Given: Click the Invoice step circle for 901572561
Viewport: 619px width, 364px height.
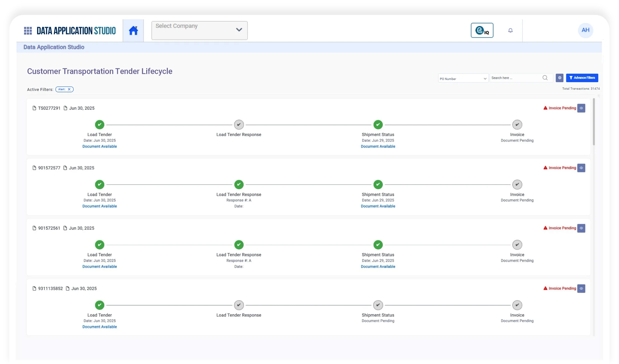Looking at the screenshot, I should 517,245.
